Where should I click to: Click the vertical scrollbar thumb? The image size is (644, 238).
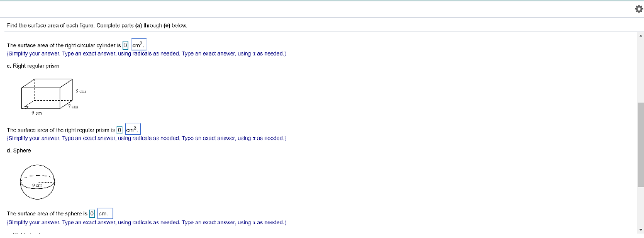640,144
